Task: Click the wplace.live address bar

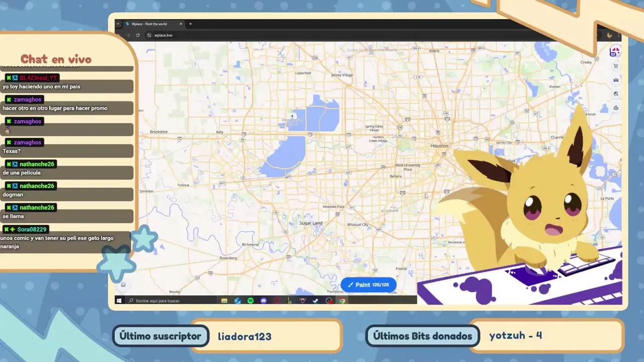Action: pyautogui.click(x=372, y=35)
